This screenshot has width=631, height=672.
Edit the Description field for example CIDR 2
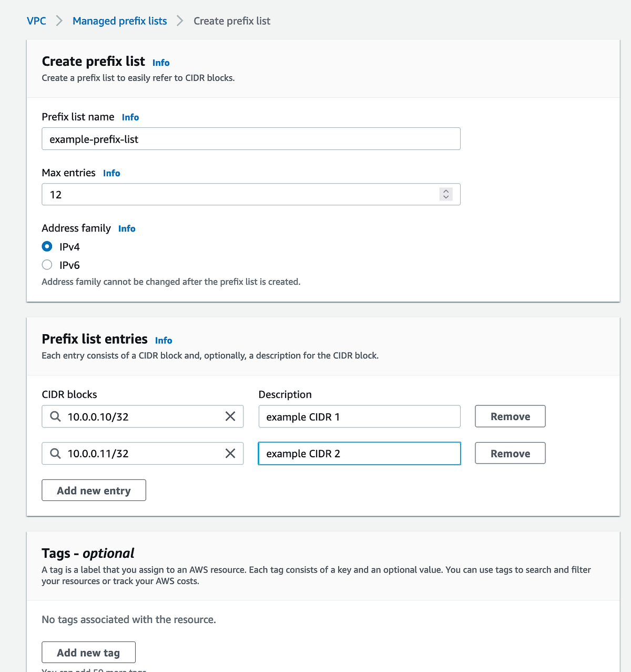pyautogui.click(x=359, y=453)
